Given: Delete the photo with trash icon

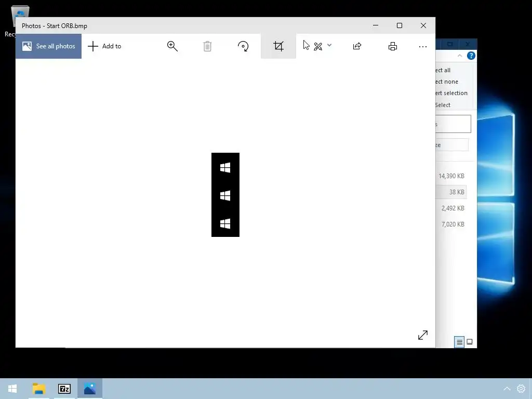Looking at the screenshot, I should click(207, 46).
